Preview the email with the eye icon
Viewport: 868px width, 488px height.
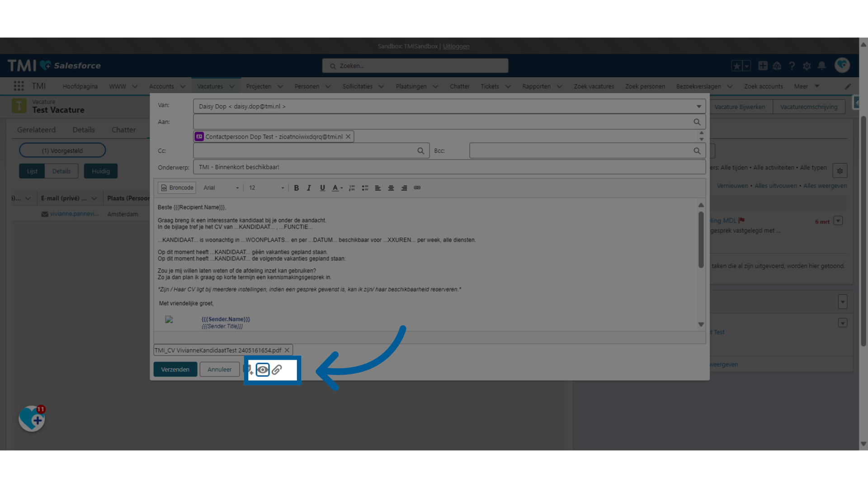point(263,370)
